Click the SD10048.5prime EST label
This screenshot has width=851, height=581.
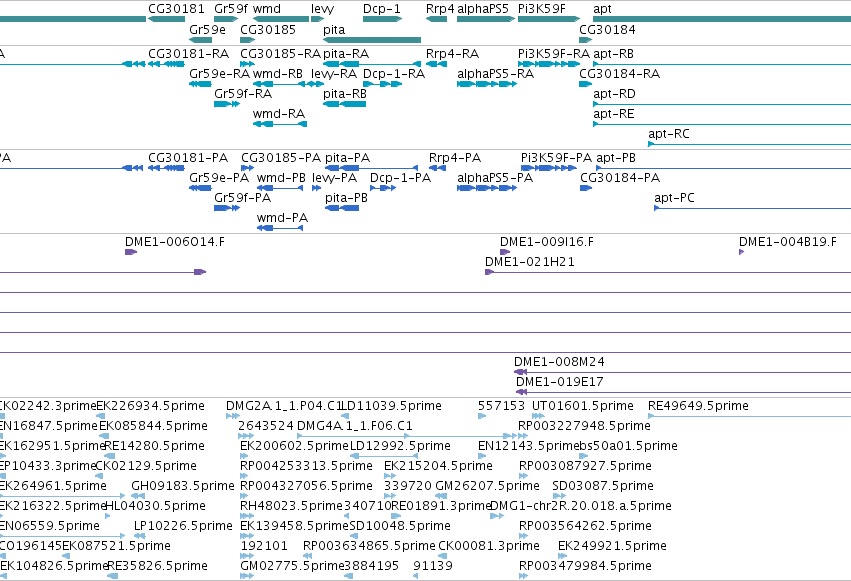click(400, 526)
